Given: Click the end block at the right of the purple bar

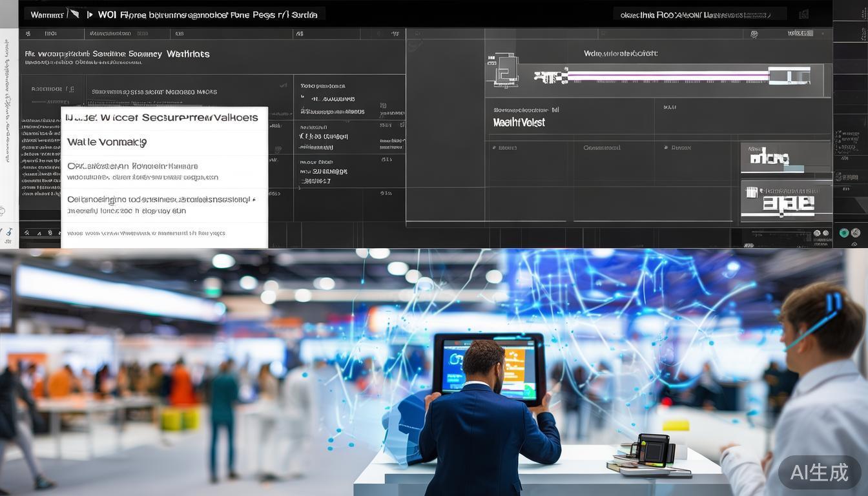Looking at the screenshot, I should 789,76.
